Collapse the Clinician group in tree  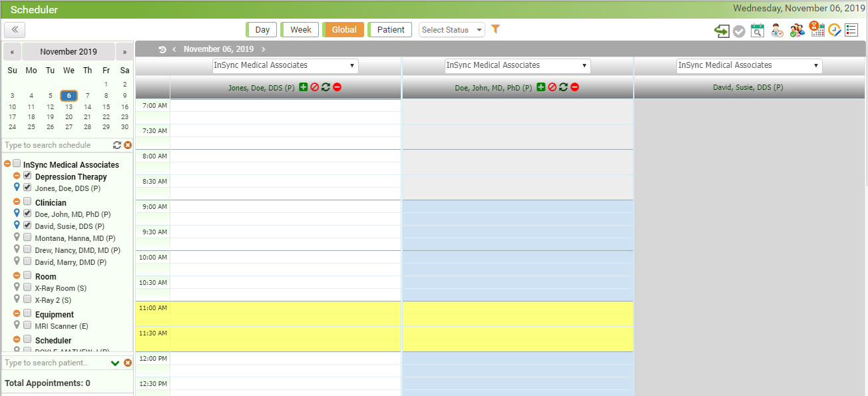tap(17, 202)
